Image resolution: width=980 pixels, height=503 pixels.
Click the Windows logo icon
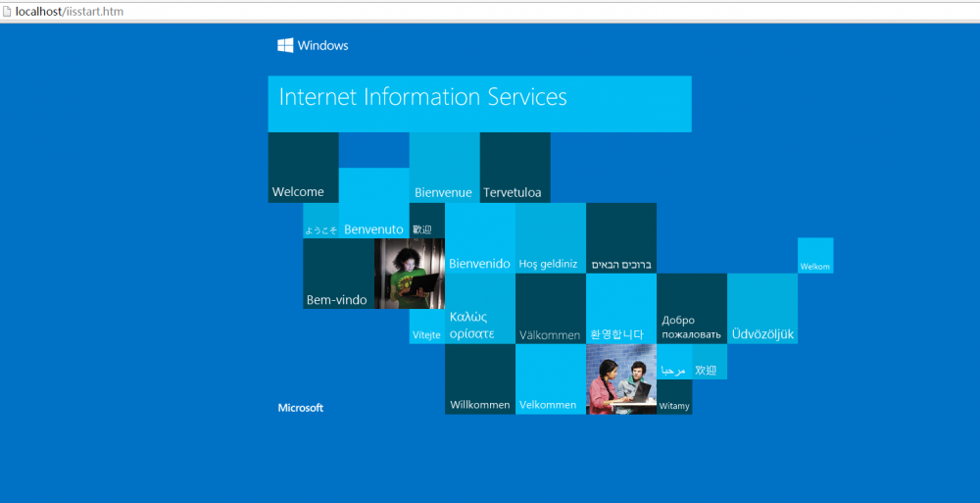click(x=286, y=45)
